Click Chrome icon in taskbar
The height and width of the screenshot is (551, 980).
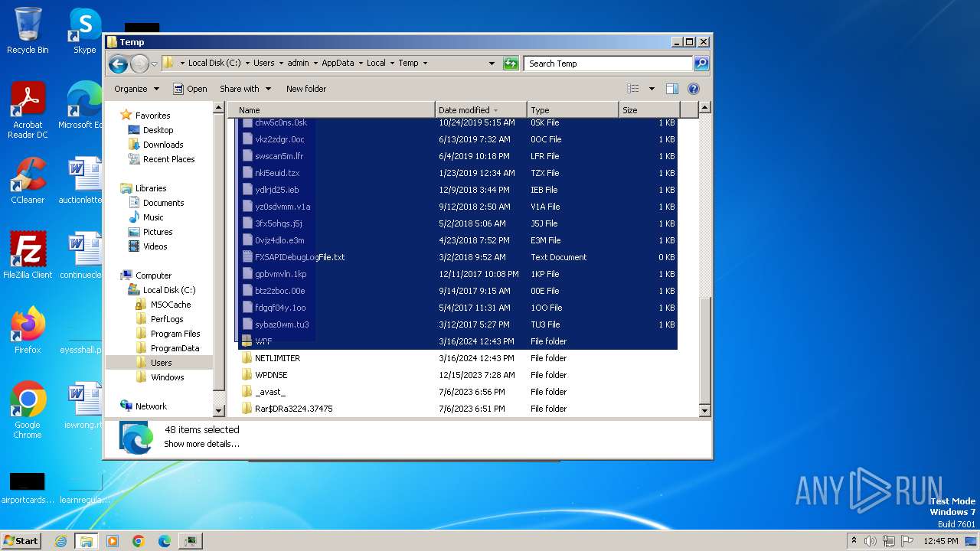pos(139,541)
